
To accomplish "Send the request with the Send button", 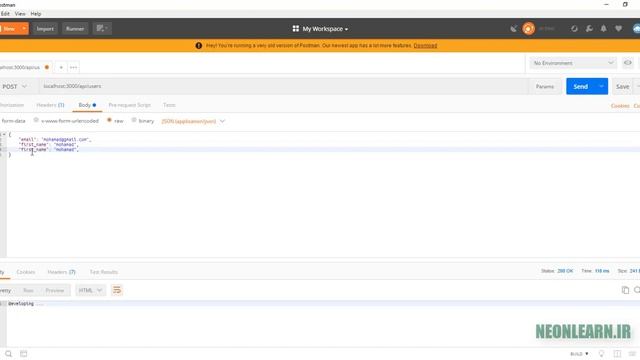I will pos(580,87).
